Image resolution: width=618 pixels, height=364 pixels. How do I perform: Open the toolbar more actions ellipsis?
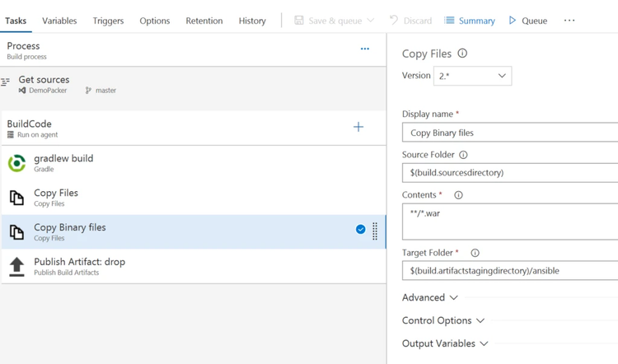pyautogui.click(x=569, y=20)
